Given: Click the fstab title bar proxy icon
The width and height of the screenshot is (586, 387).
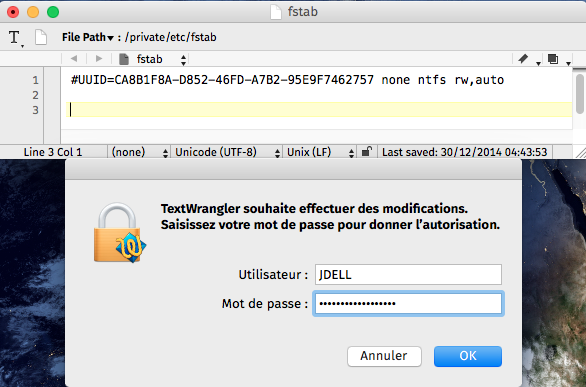Looking at the screenshot, I should tap(276, 12).
